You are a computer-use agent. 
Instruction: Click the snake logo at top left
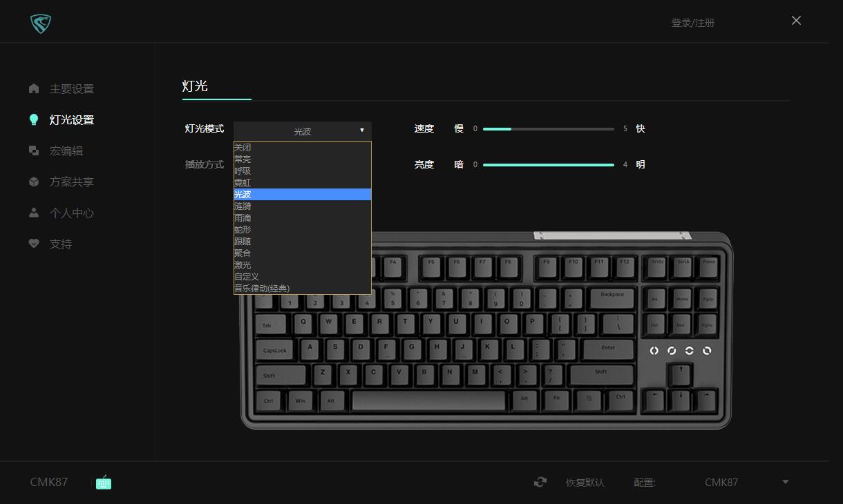click(x=41, y=23)
